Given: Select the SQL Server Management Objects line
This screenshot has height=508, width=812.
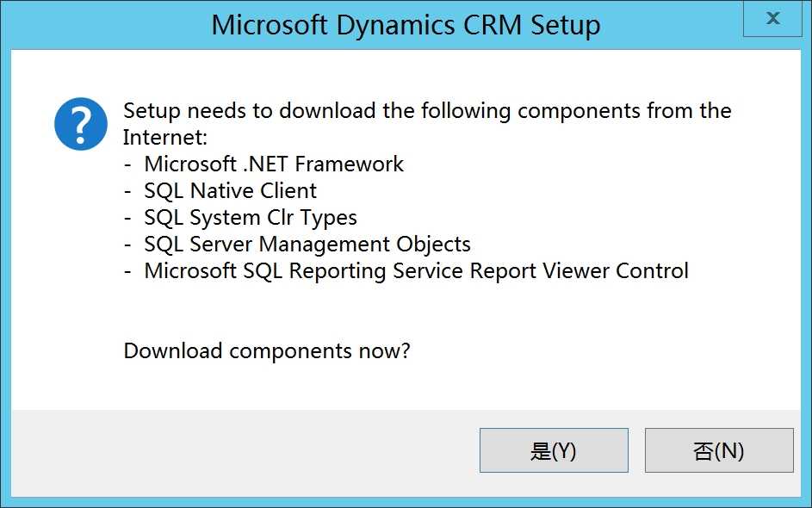Looking at the screenshot, I should pos(297,245).
